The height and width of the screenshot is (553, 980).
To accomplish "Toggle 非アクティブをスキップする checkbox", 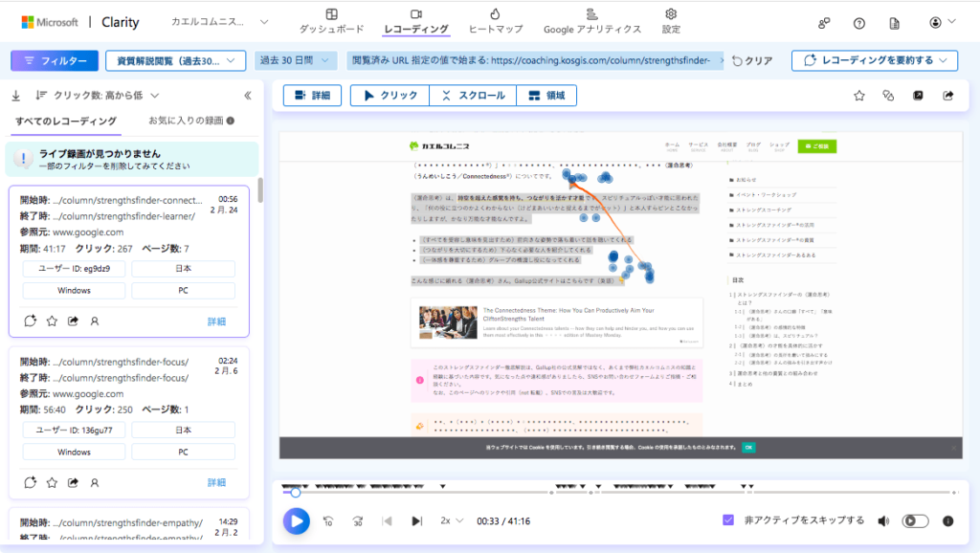I will 728,520.
